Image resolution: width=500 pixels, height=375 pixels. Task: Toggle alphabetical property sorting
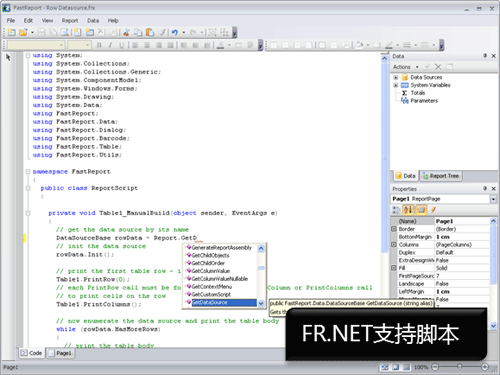408,210
